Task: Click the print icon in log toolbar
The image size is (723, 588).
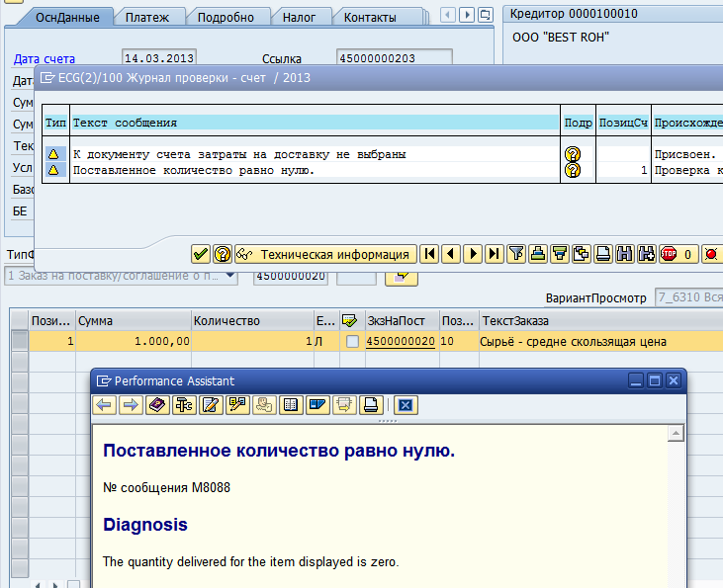Action: pos(603,254)
